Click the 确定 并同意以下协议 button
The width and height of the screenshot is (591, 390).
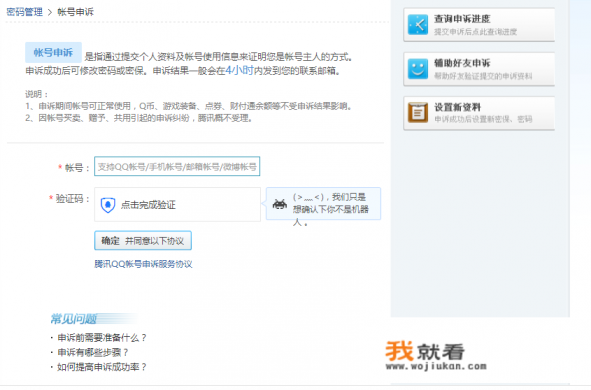pos(143,240)
